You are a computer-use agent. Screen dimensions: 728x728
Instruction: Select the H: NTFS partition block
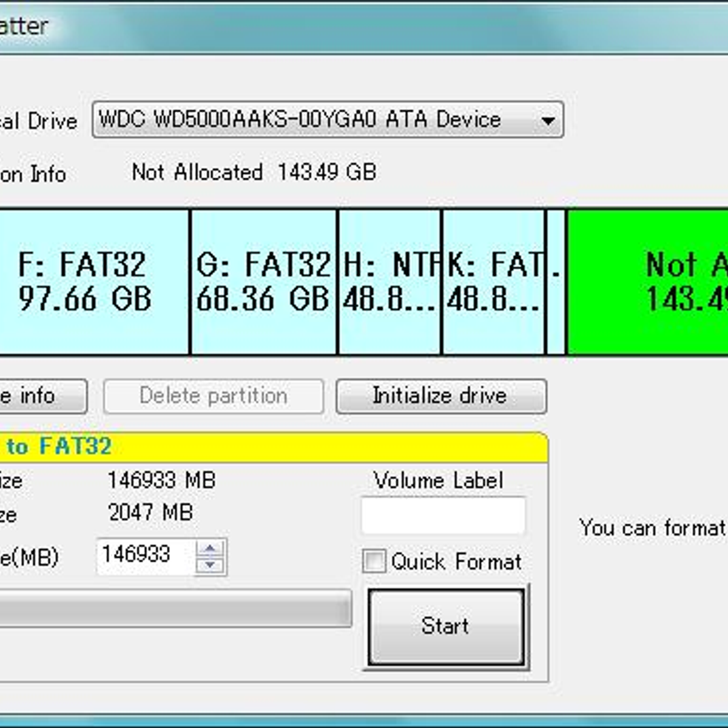[388, 281]
